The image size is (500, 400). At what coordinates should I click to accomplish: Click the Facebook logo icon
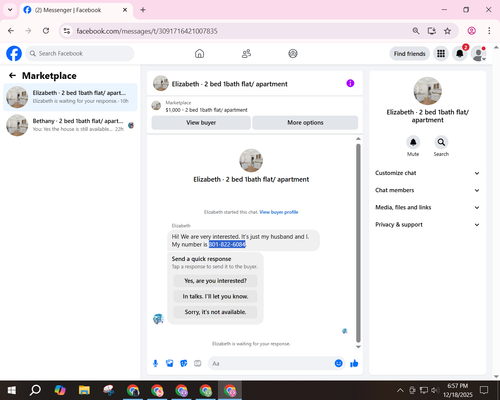click(x=14, y=53)
